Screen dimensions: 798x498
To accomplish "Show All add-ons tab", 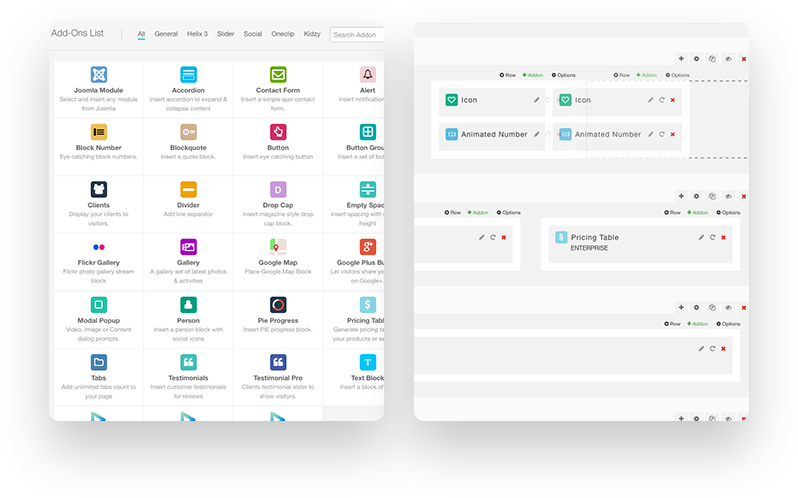I will (141, 34).
